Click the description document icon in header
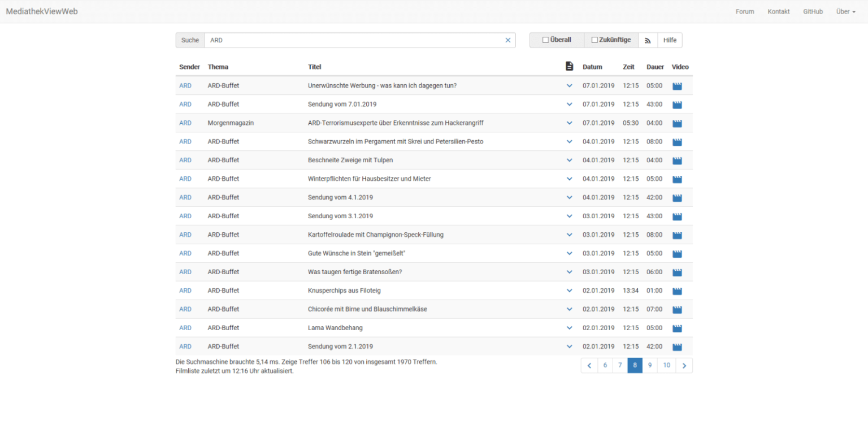 569,67
